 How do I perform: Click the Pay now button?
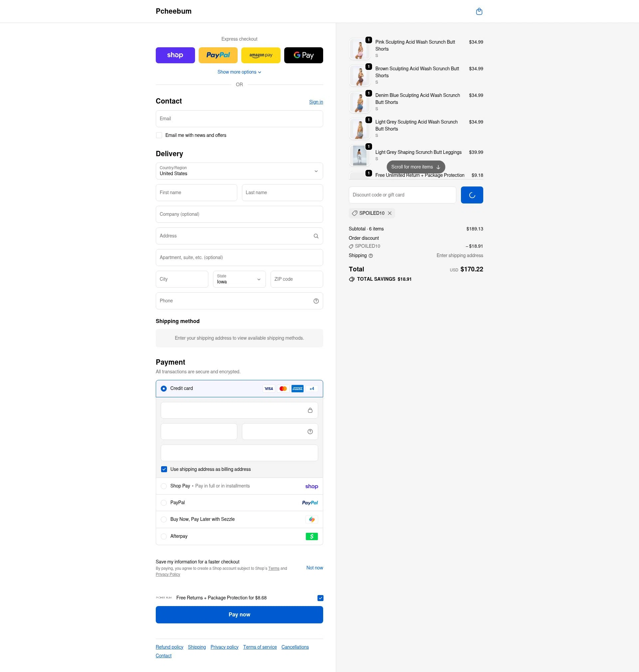click(x=239, y=614)
